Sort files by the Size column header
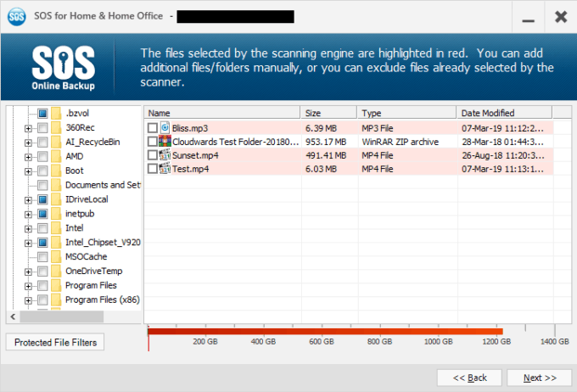The image size is (577, 392). pyautogui.click(x=328, y=113)
